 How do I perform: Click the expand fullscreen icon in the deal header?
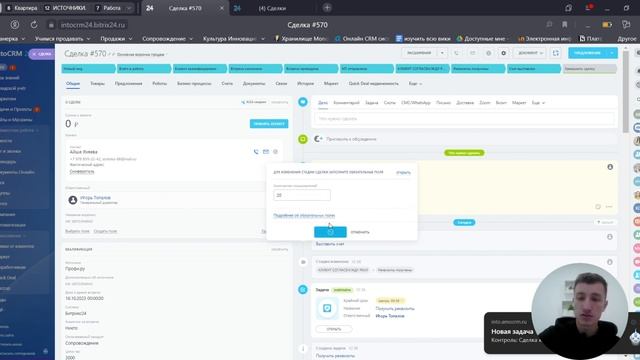pyautogui.click(x=556, y=53)
